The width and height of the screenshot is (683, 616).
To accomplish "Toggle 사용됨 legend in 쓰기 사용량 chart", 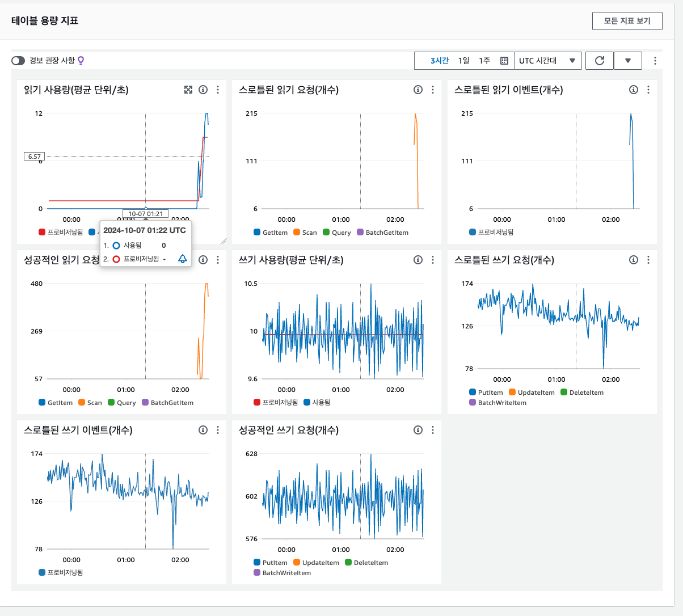I will click(317, 402).
